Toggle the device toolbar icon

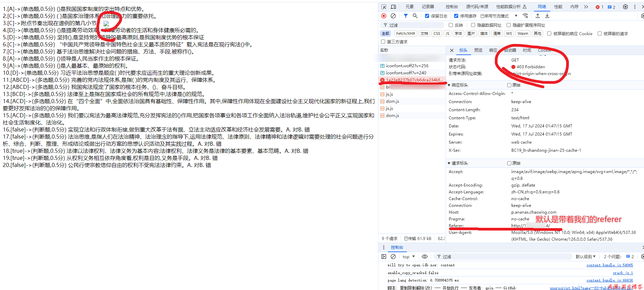tap(393, 7)
